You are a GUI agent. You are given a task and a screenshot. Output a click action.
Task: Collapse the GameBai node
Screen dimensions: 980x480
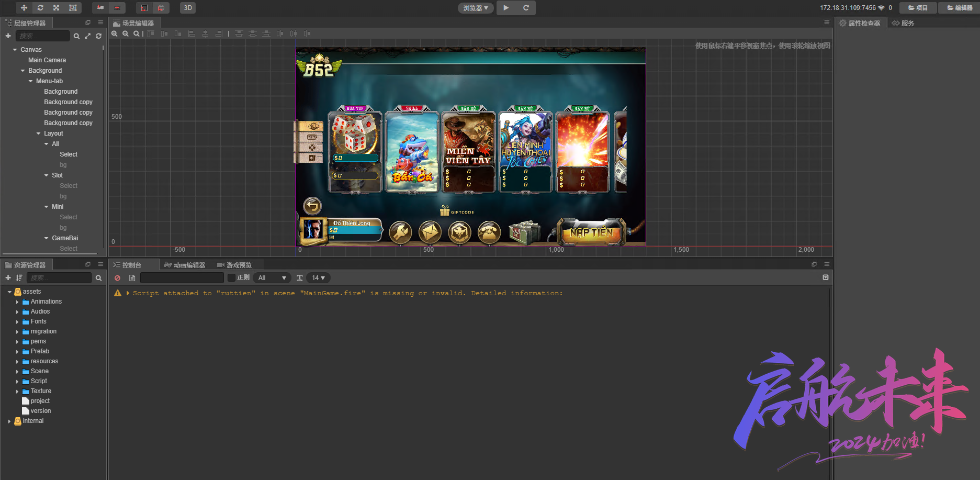point(46,238)
